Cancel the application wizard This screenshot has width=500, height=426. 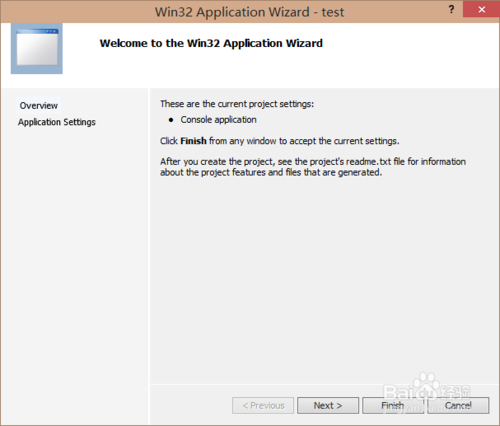[x=458, y=405]
